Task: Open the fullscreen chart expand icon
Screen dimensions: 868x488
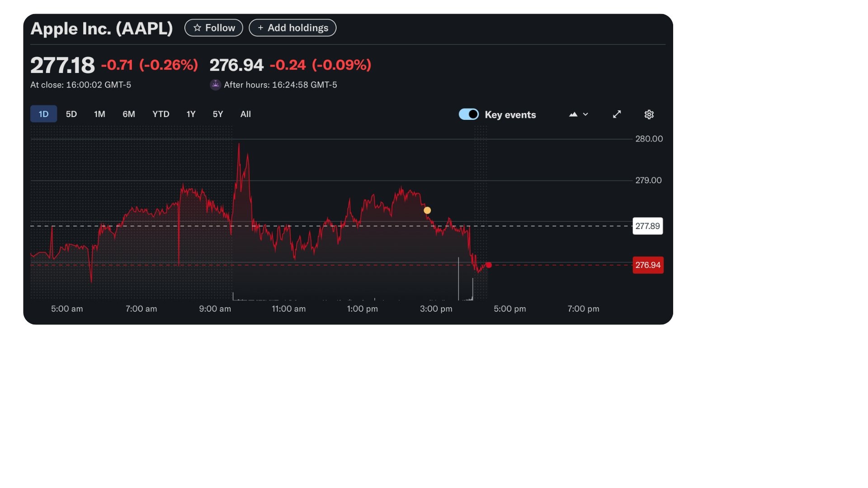Action: (x=617, y=114)
